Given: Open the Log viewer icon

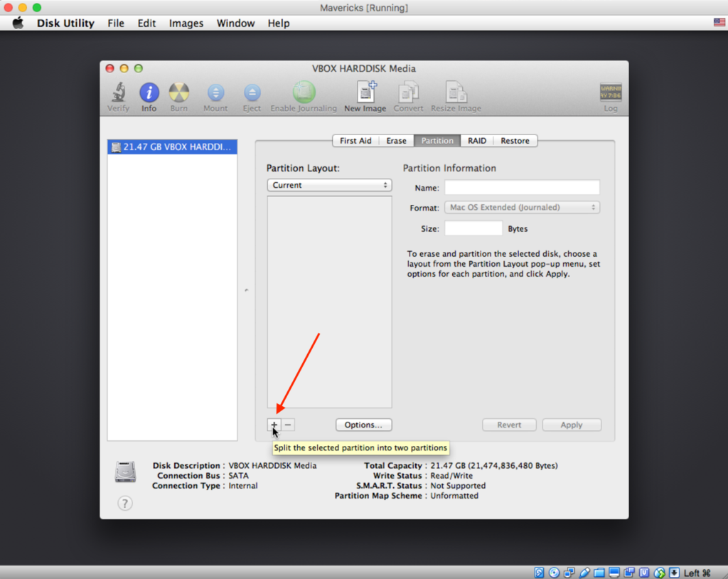Looking at the screenshot, I should (x=610, y=93).
